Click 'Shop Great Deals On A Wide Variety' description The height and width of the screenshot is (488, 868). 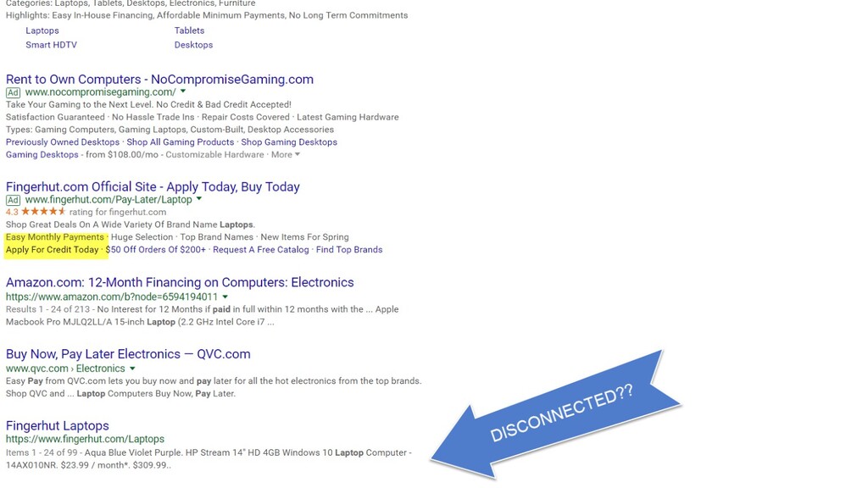(131, 225)
